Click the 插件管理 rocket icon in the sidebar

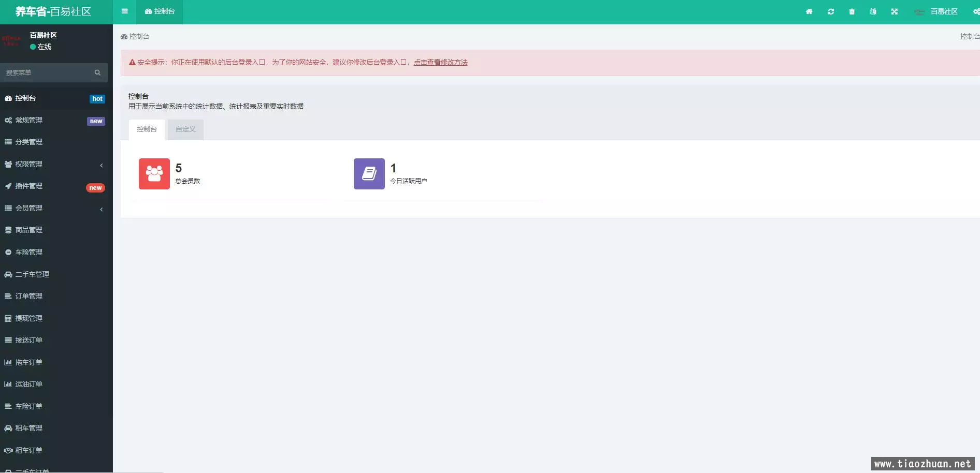coord(8,186)
